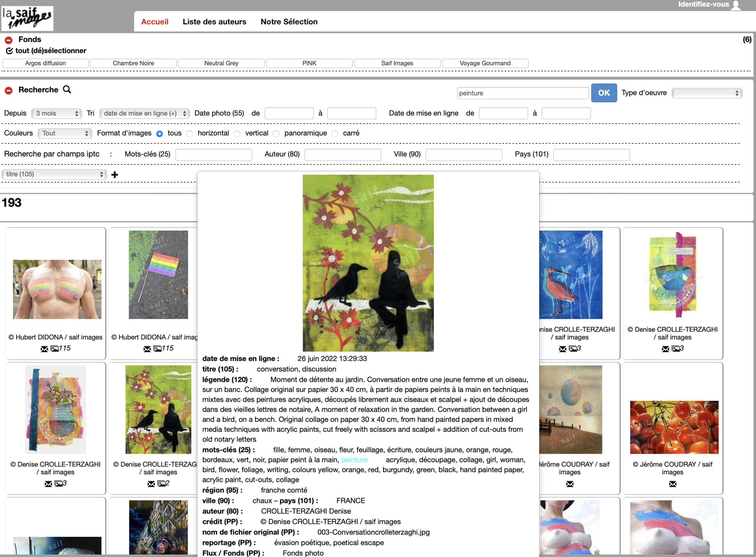Open the Depuis 3 mois dropdown
This screenshot has height=557, width=756.
57,114
